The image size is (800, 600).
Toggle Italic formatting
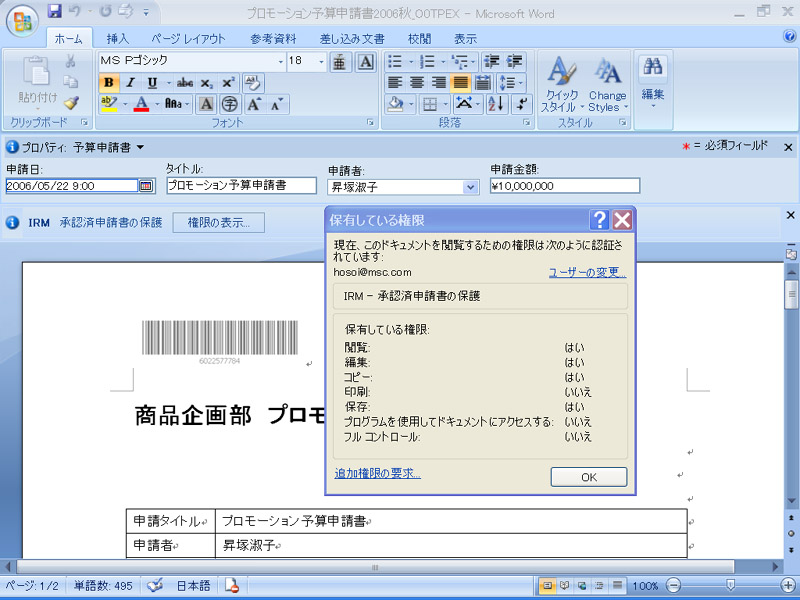(x=130, y=83)
